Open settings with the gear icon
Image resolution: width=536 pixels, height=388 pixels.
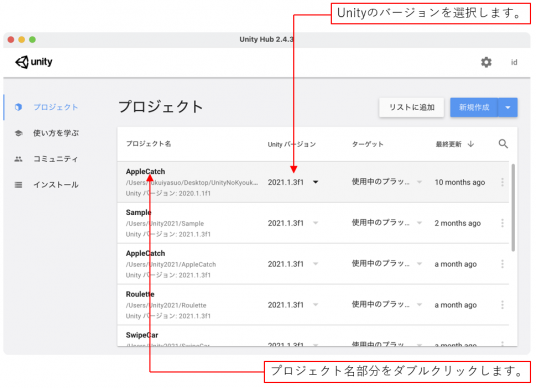pos(486,62)
